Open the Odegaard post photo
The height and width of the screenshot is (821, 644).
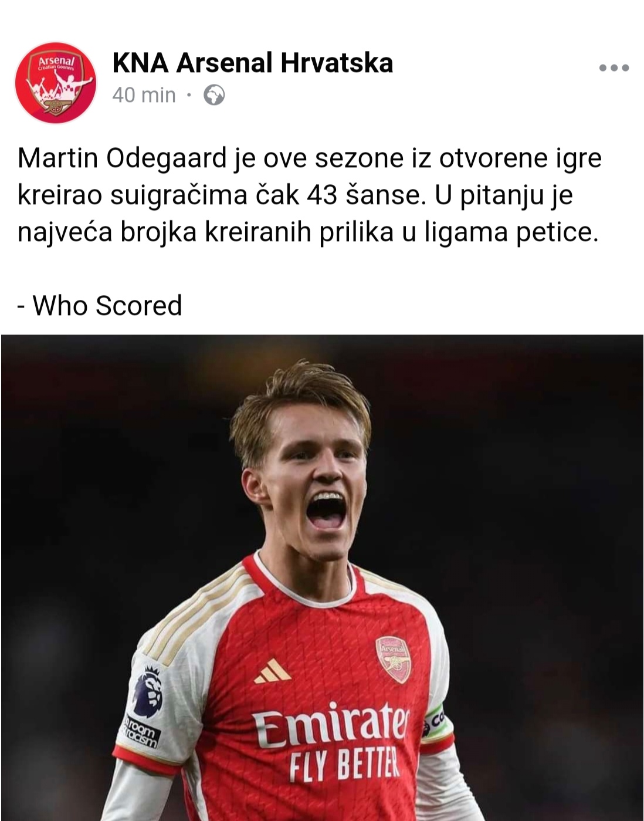pyautogui.click(x=322, y=577)
